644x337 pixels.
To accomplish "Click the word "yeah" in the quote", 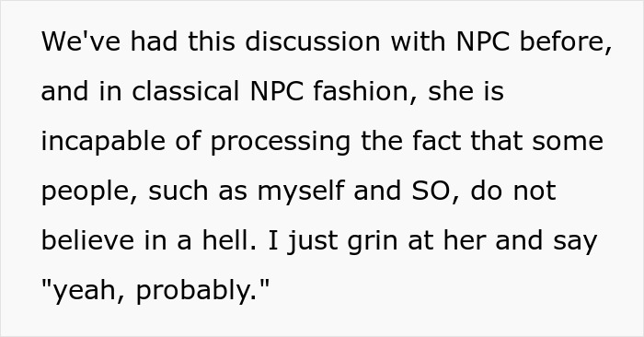I will [83, 291].
